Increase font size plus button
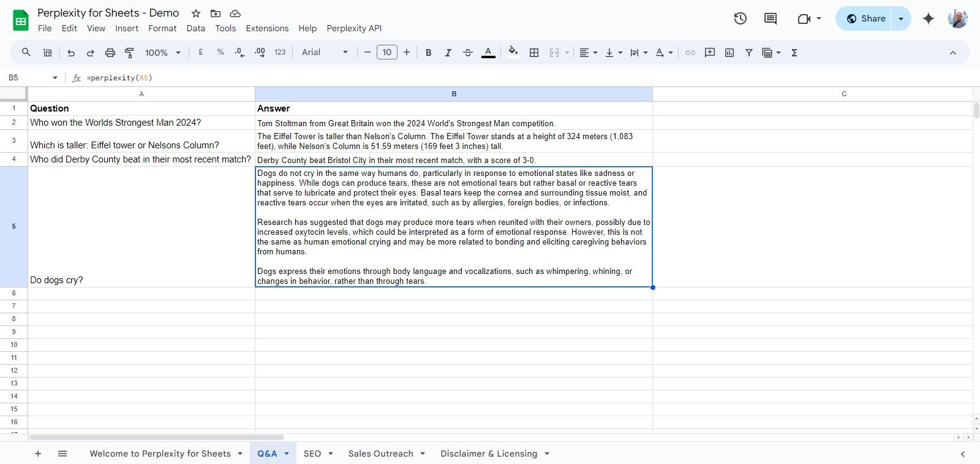Screen dimensions: 980x464 coord(407,53)
